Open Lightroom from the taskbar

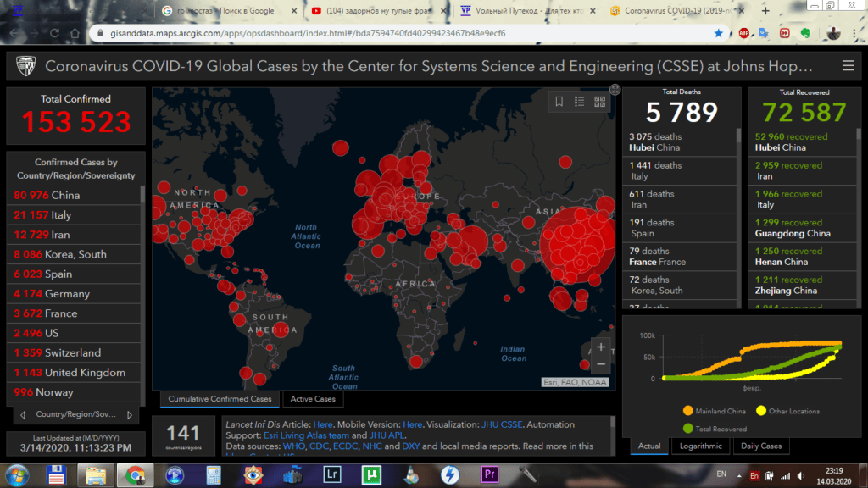(x=332, y=474)
